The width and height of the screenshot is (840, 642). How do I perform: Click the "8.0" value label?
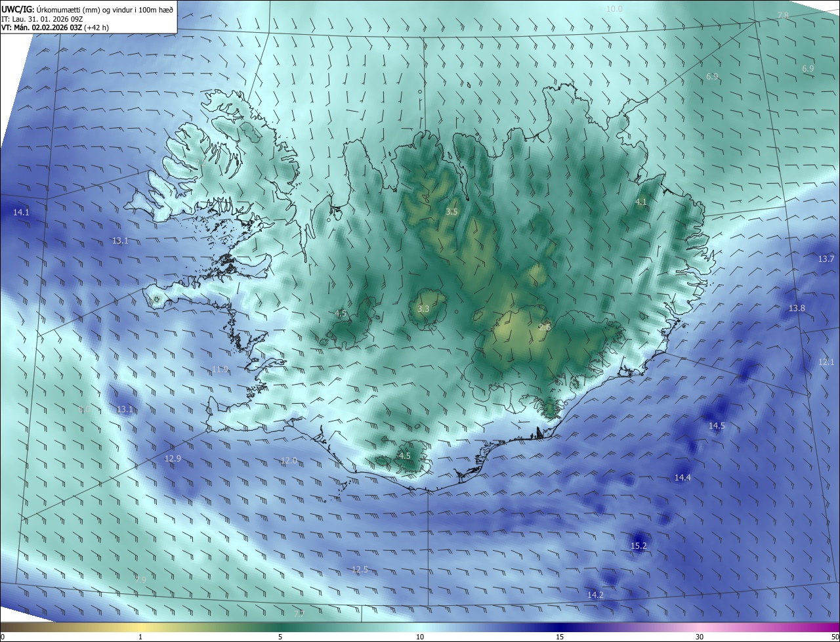(84, 410)
